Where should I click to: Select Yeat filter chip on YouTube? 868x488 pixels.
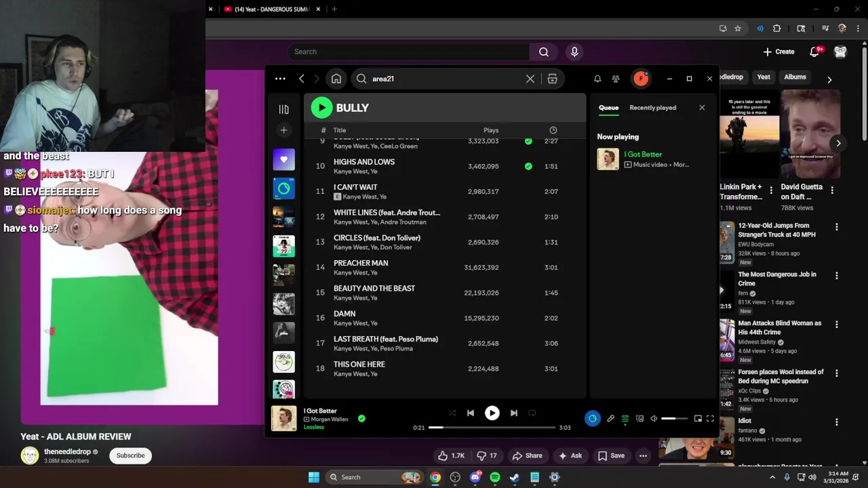764,77
